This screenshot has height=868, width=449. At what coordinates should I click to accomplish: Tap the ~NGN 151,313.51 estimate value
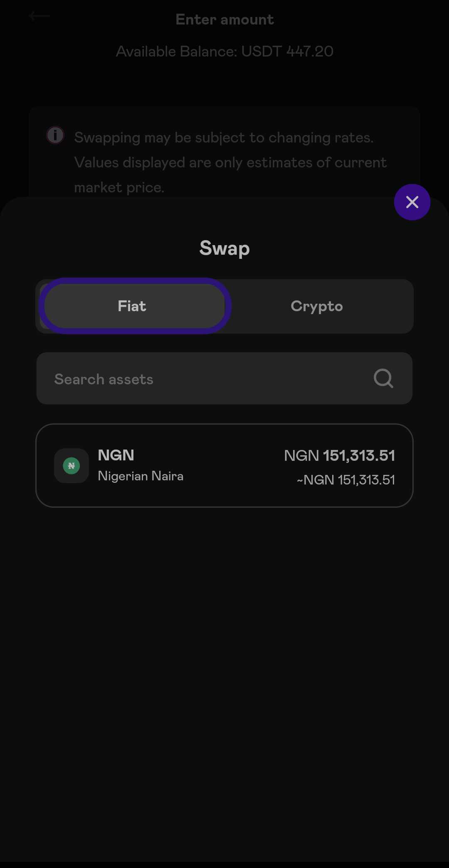tap(345, 480)
